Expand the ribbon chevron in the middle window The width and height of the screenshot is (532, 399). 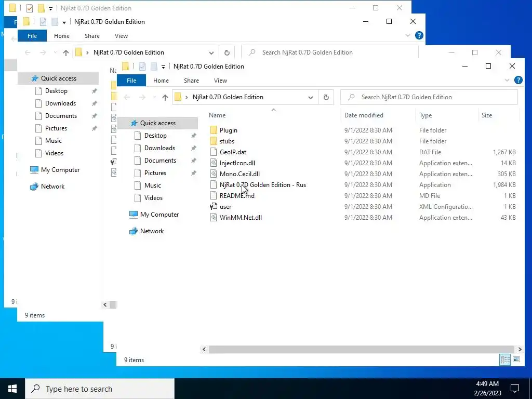408,36
